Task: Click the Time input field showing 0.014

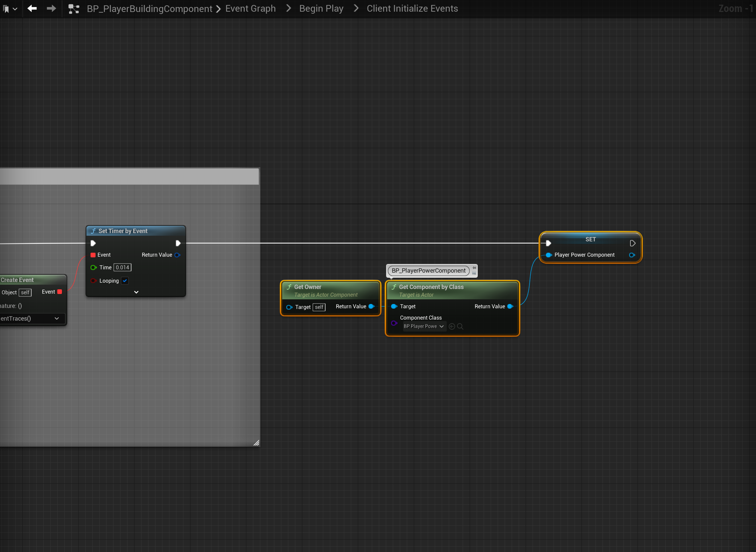Action: coord(122,267)
